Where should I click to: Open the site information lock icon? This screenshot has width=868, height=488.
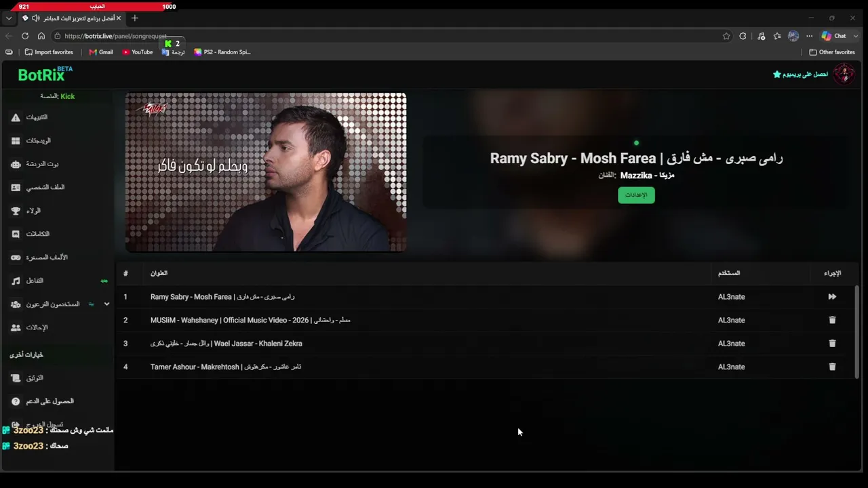click(58, 36)
